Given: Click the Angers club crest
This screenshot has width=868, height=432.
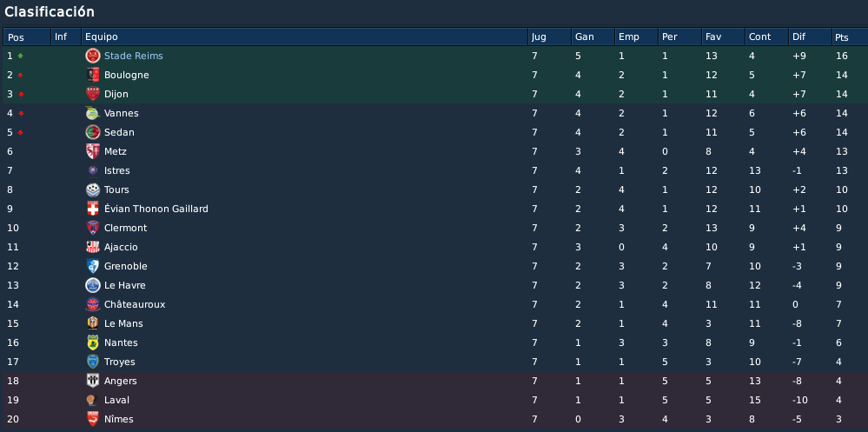Looking at the screenshot, I should click(x=92, y=381).
